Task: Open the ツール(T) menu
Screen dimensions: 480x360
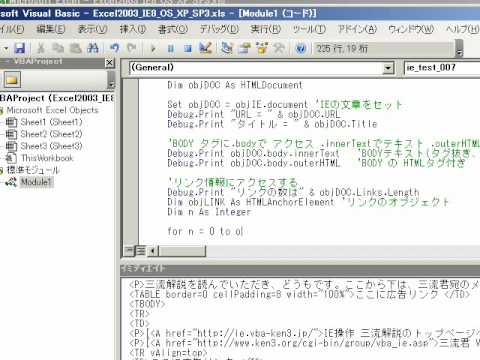Action: point(309,29)
